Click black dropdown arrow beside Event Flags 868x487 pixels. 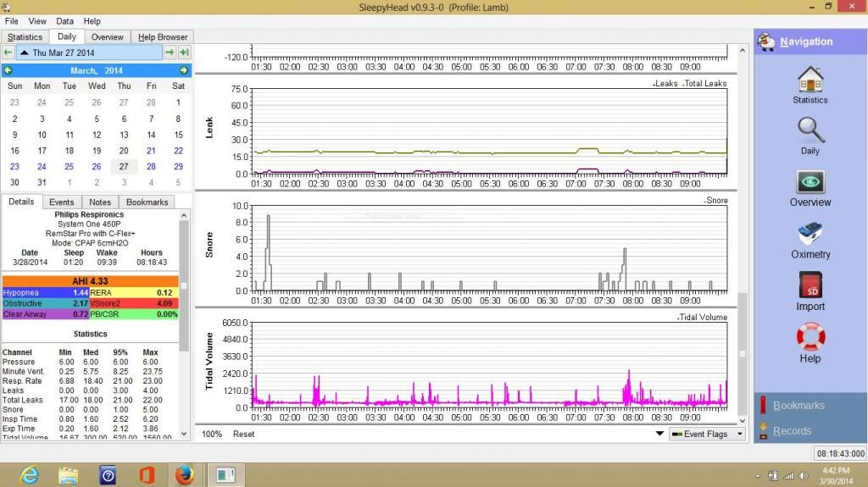click(x=659, y=434)
